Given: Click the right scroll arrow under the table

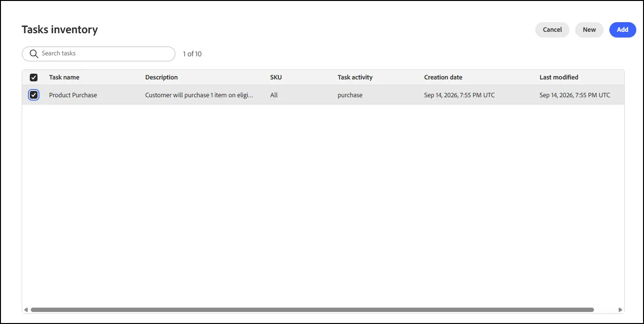Looking at the screenshot, I should (x=620, y=310).
